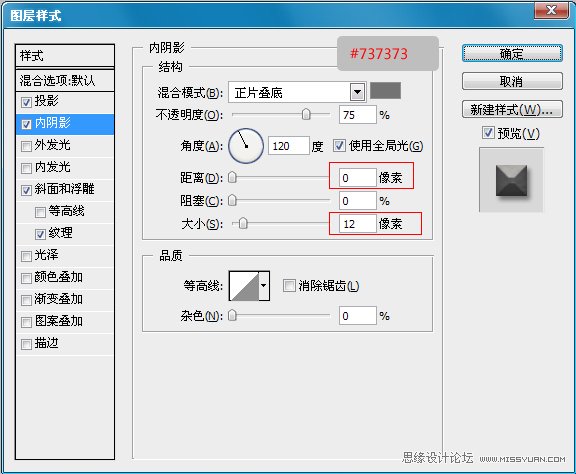Select the 外发光 row label

(x=53, y=145)
